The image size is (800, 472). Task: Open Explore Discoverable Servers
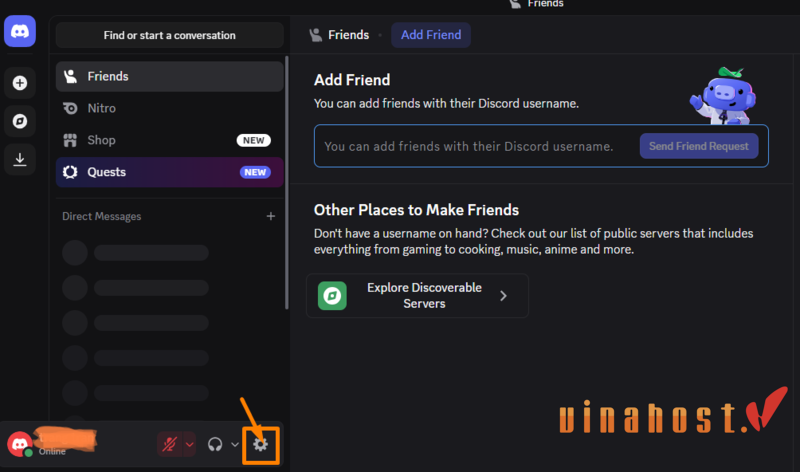coord(417,295)
